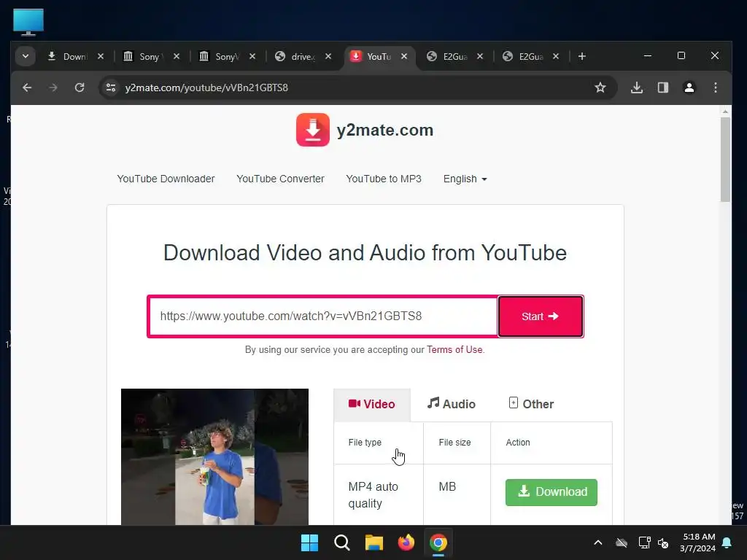
Task: Open YouTube Converter nav link
Action: [280, 179]
